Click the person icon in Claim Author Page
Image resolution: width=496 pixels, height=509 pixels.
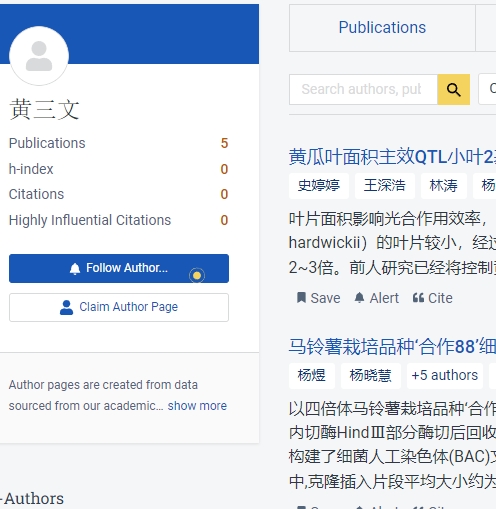point(66,307)
